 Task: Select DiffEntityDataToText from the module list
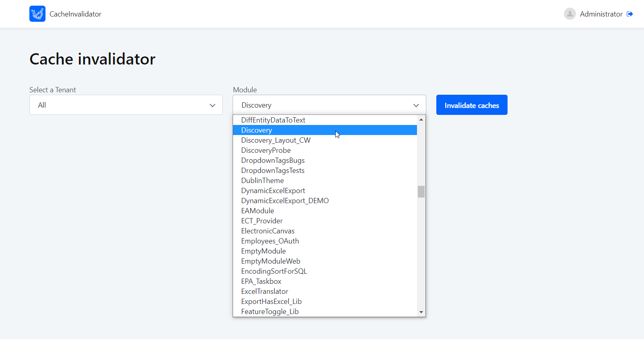325,120
